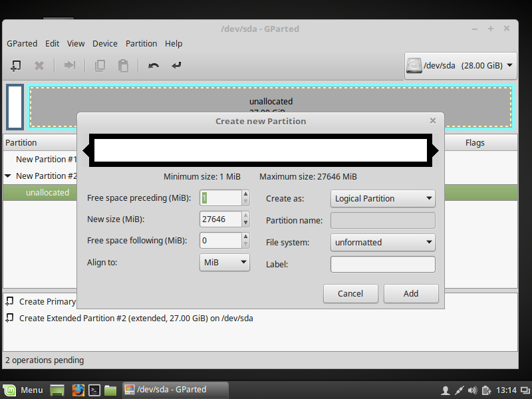Click the Undo last operation icon
Screen dimensions: 532x399
pos(154,65)
